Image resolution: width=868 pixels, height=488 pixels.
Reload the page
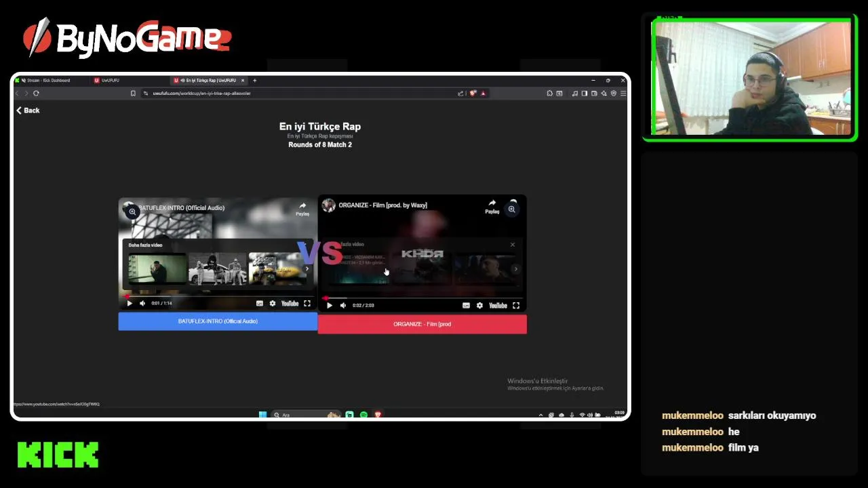coord(36,94)
